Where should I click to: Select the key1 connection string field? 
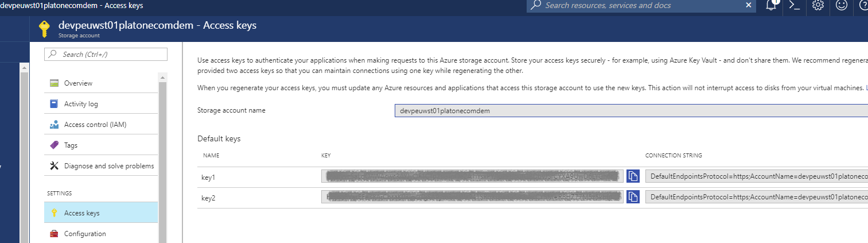tap(756, 176)
